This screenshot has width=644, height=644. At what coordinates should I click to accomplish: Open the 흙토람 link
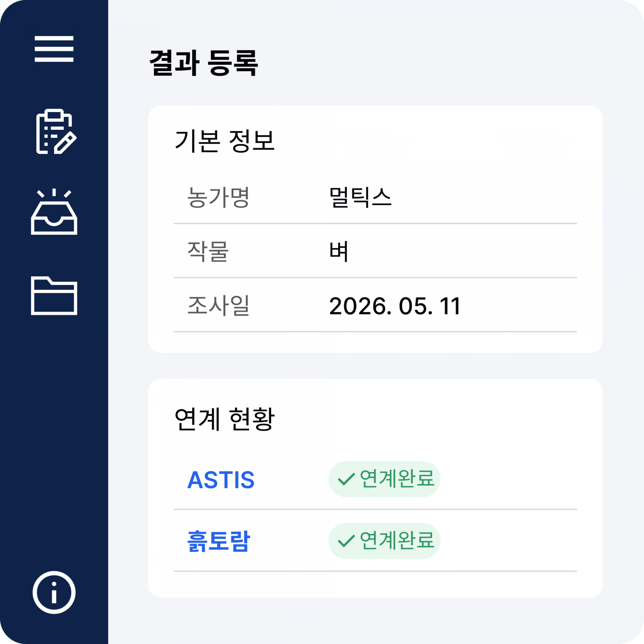(x=219, y=541)
